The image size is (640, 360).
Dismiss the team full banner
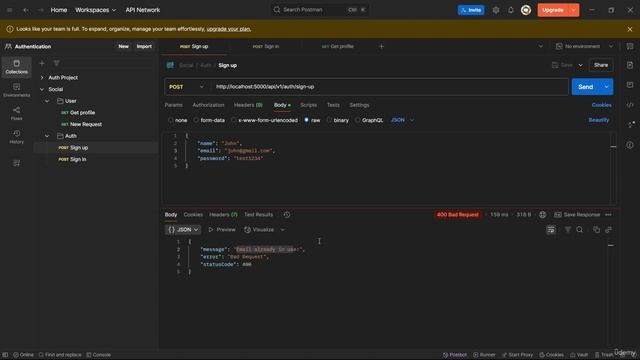tap(630, 29)
